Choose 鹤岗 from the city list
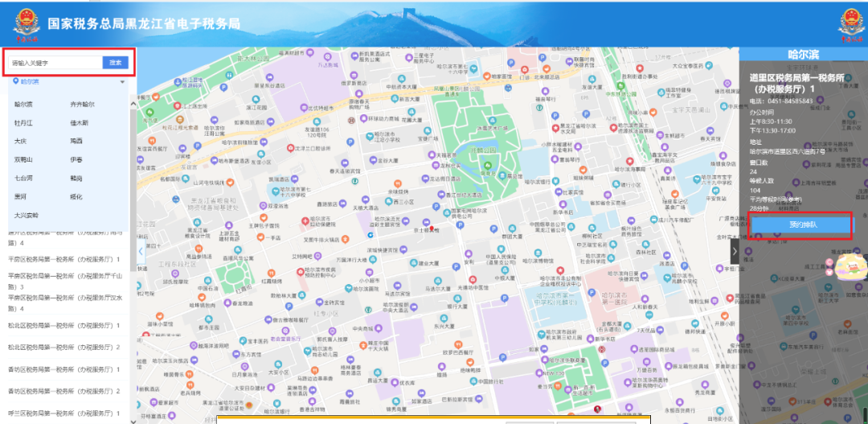The height and width of the screenshot is (424, 868). 76,178
